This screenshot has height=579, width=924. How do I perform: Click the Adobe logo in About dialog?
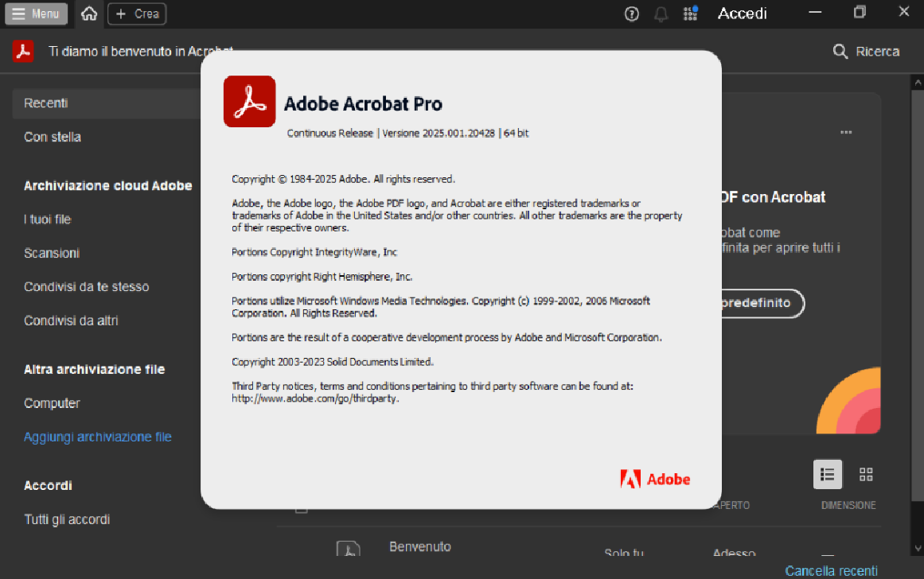coord(655,479)
